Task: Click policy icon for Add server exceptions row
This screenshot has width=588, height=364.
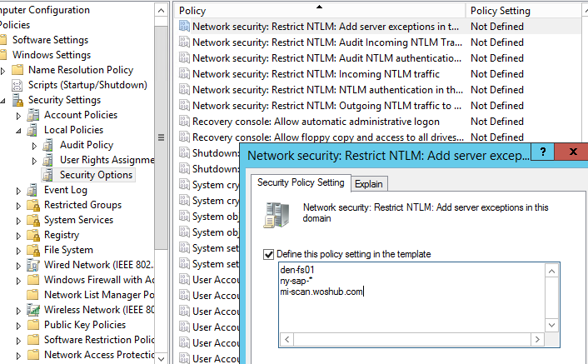Action: (x=184, y=26)
